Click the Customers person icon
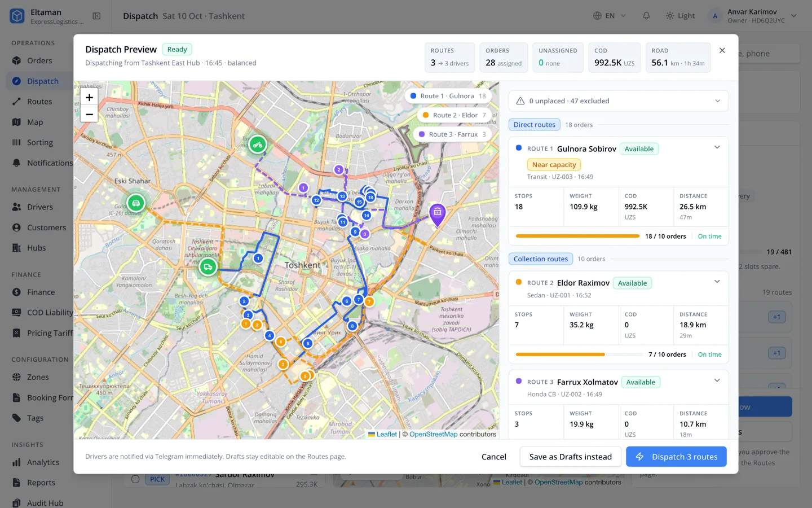Screen dimensions: 812x508 coord(16,227)
